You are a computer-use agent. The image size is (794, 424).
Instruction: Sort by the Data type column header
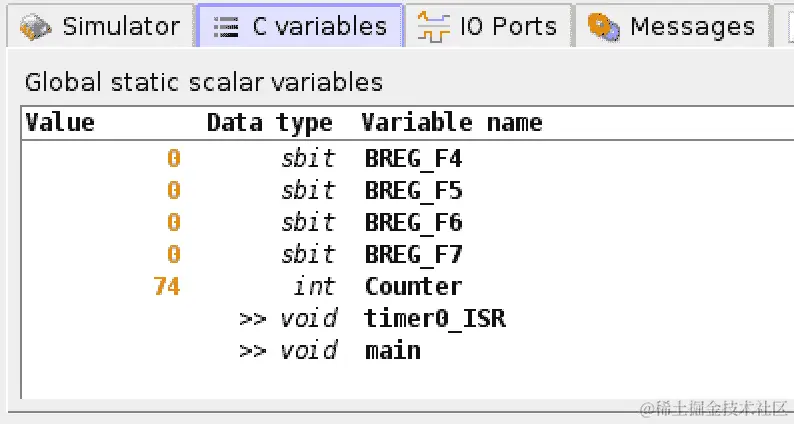269,123
